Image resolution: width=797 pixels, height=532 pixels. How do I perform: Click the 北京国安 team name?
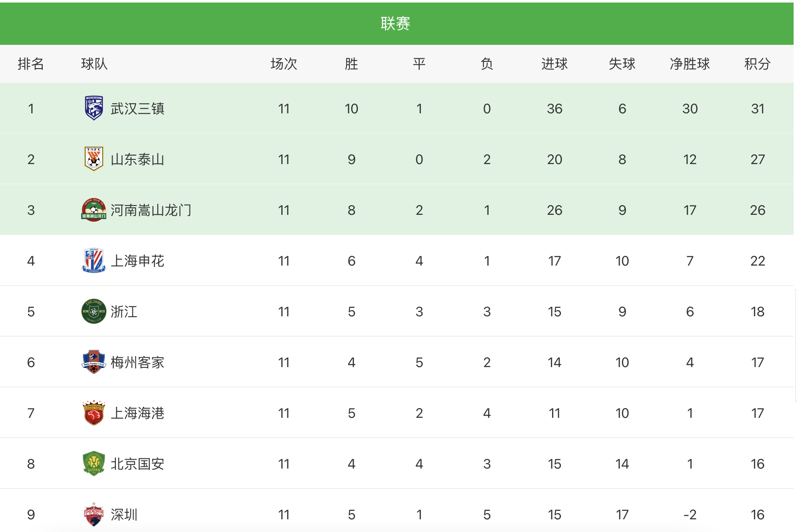tap(137, 464)
